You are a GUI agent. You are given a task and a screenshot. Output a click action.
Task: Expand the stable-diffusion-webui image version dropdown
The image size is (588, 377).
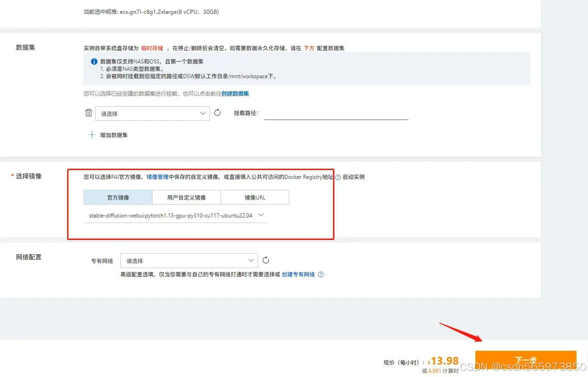(260, 215)
